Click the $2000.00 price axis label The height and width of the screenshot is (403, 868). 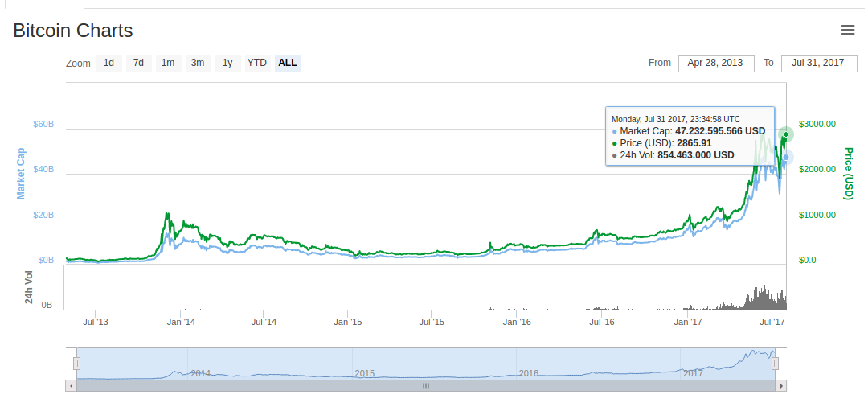pos(817,169)
